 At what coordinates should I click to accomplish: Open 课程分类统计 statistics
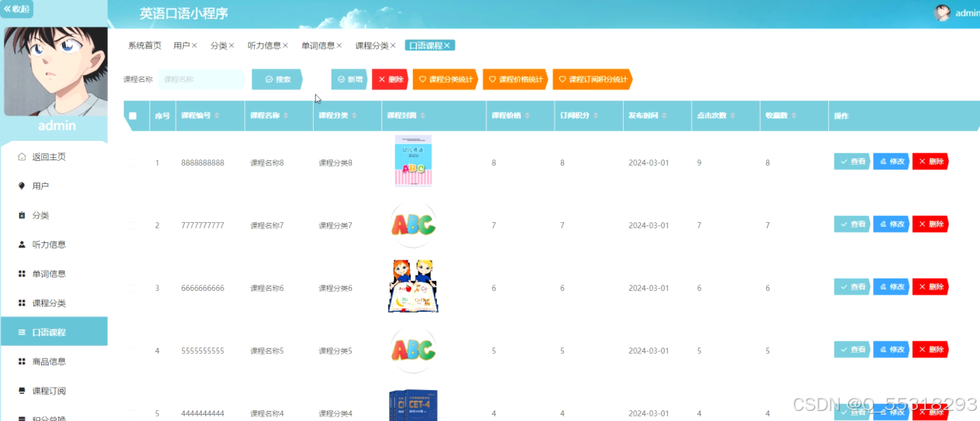coord(445,79)
